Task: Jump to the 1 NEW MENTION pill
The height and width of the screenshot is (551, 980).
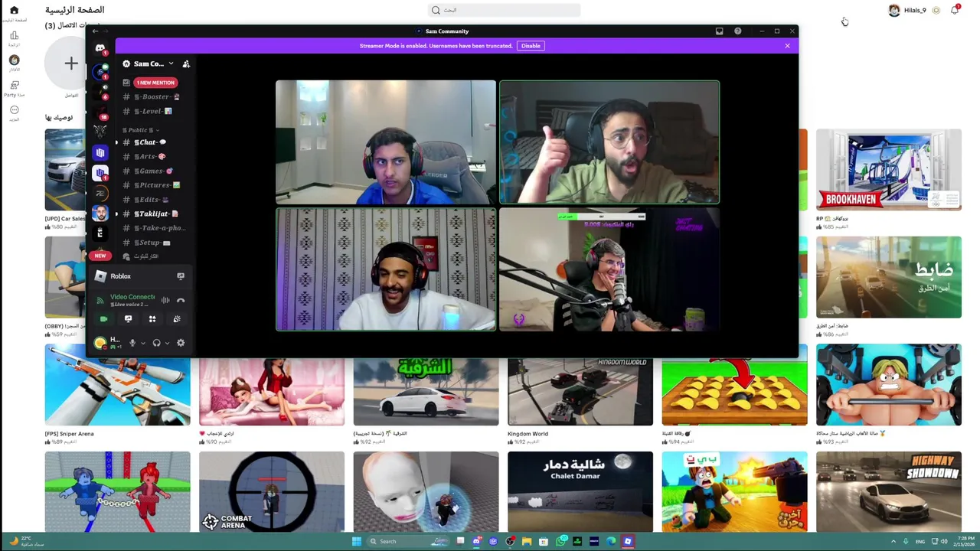Action: pyautogui.click(x=155, y=83)
